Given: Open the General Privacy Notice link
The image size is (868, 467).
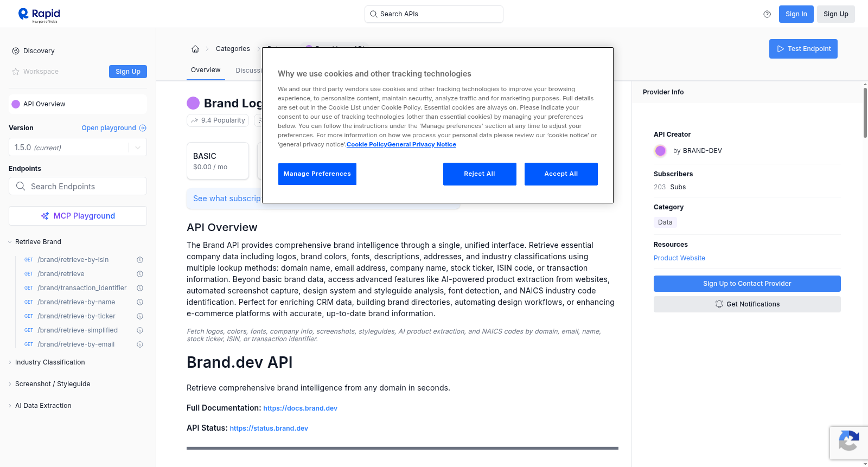Looking at the screenshot, I should [x=422, y=144].
